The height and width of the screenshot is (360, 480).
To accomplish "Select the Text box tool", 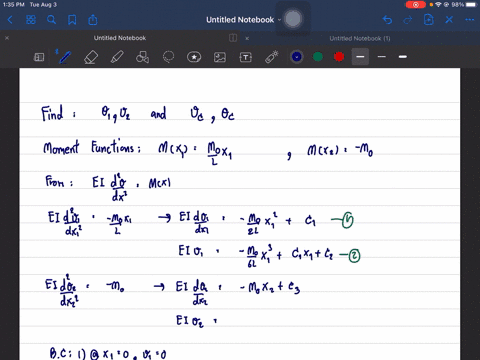I will point(246,57).
